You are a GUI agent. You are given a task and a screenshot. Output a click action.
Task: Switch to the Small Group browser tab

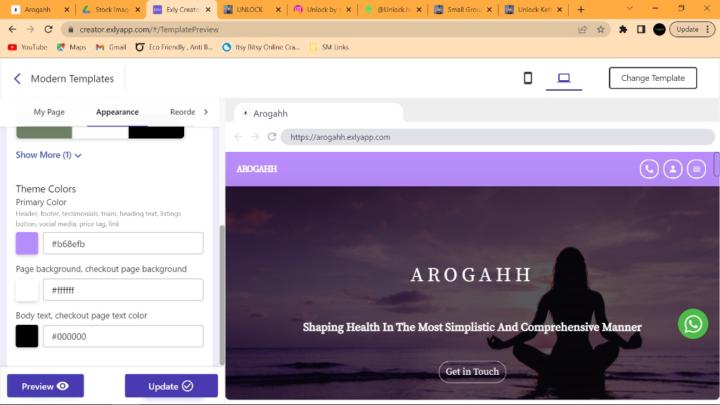(x=461, y=9)
